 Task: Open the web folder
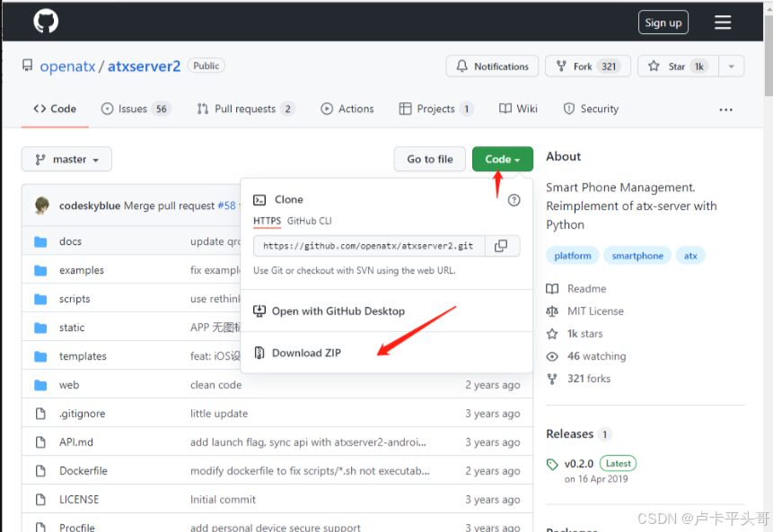click(69, 385)
